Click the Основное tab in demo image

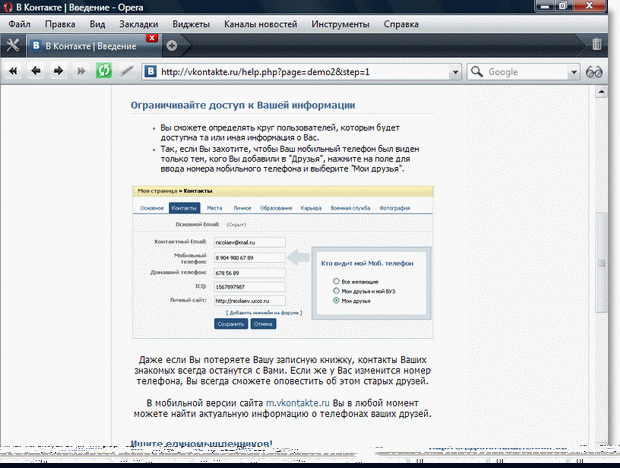point(152,208)
